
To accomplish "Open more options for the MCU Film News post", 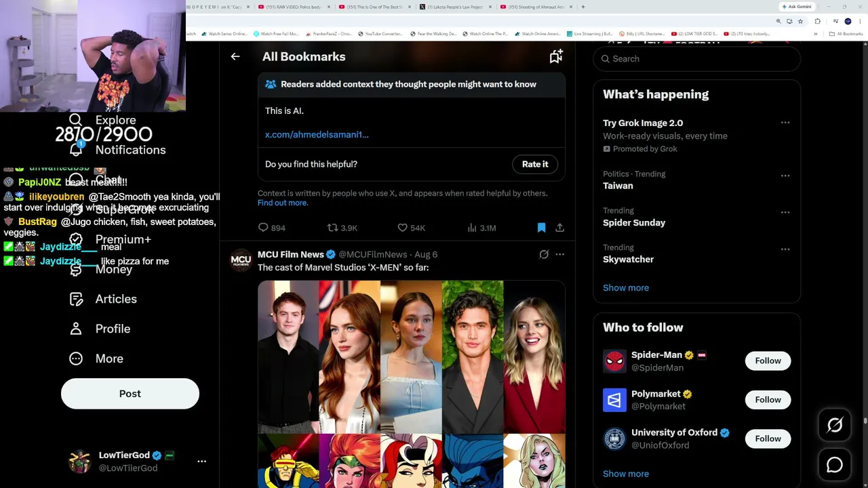I will coord(559,254).
